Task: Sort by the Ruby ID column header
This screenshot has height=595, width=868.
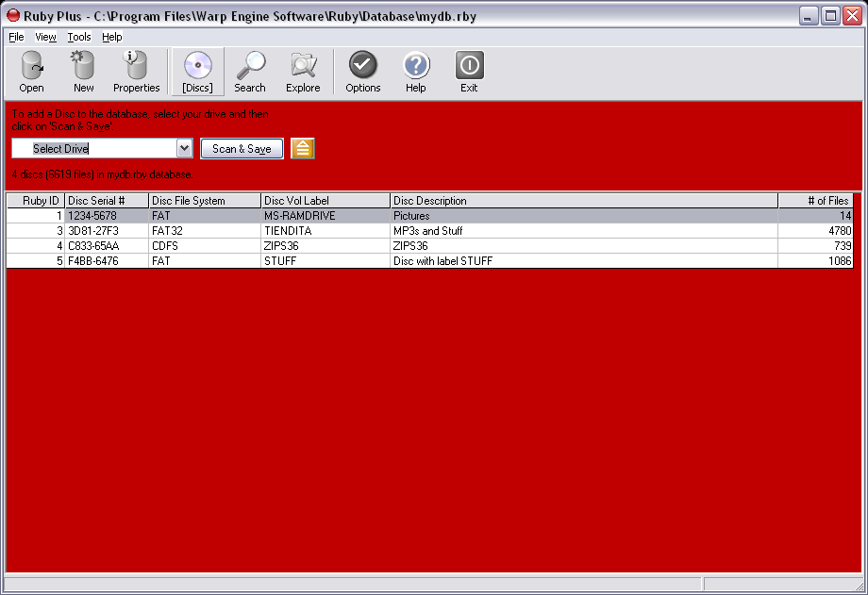Action: pos(36,200)
